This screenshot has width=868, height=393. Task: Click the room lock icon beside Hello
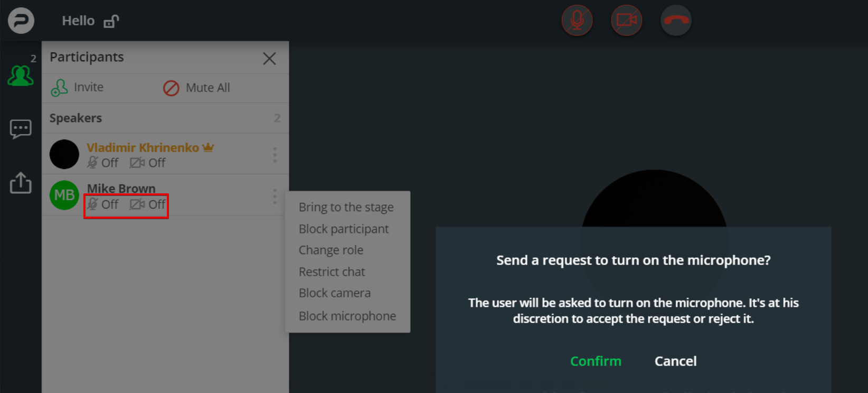coord(111,21)
